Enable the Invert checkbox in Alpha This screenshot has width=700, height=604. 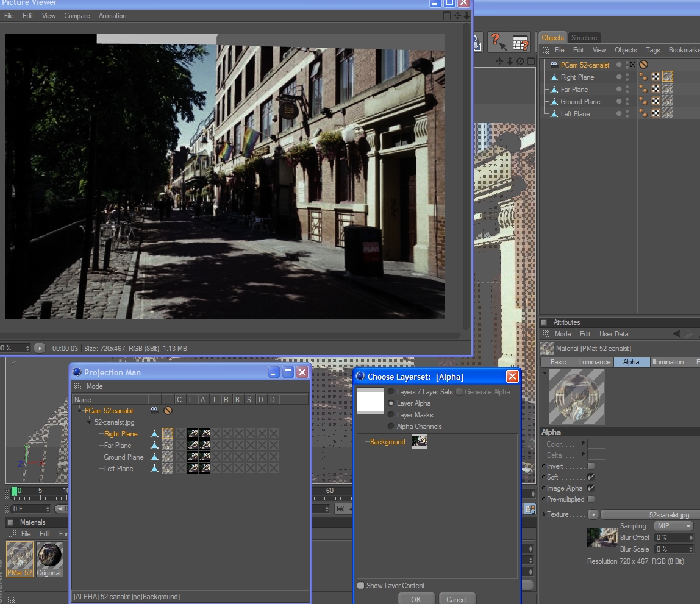click(x=590, y=466)
